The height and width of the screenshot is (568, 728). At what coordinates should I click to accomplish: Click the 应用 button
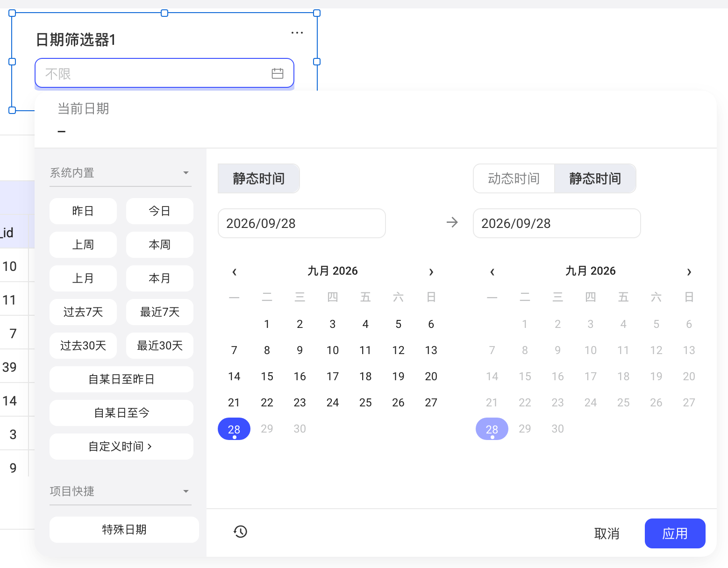pos(675,533)
